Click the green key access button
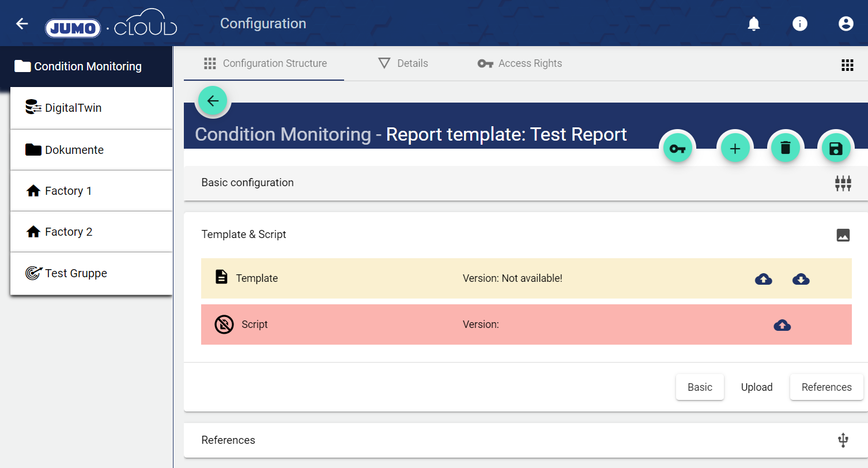The height and width of the screenshot is (468, 868). click(678, 149)
